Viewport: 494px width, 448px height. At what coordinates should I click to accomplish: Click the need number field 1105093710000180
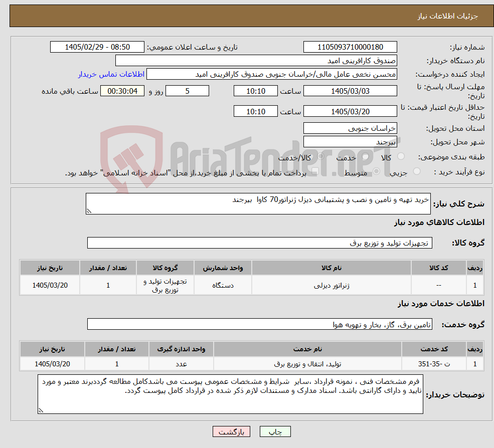(350, 47)
